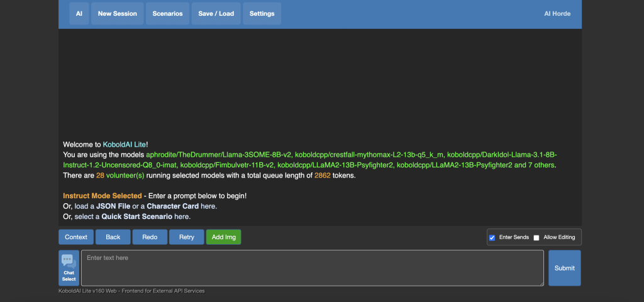Click the Redo button
644x302 pixels.
(x=150, y=237)
